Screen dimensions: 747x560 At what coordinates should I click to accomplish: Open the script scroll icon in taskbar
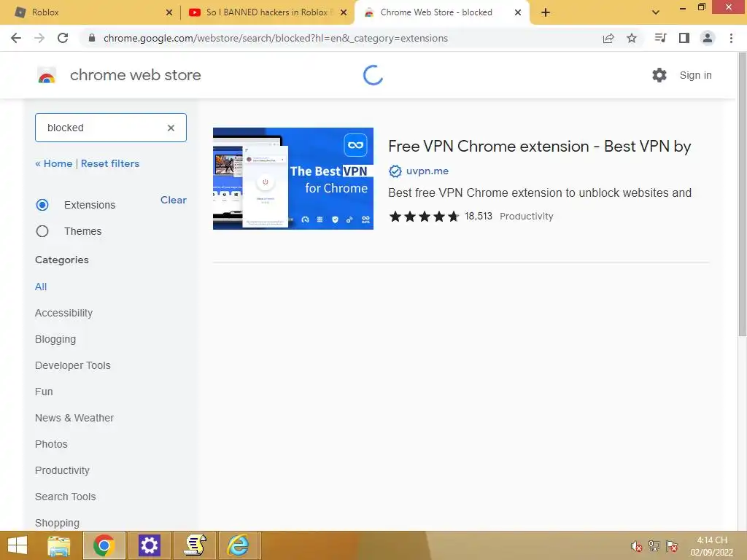coord(195,545)
